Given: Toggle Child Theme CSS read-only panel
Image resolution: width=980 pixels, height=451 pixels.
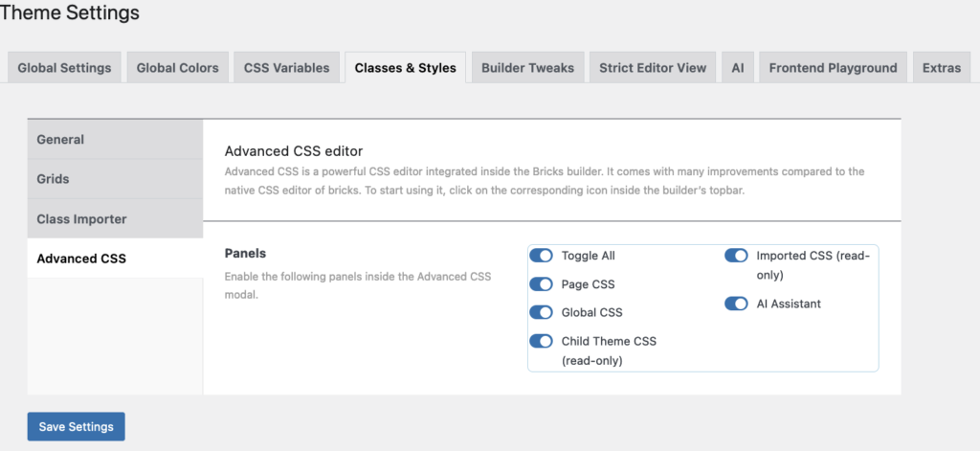Looking at the screenshot, I should coord(542,341).
